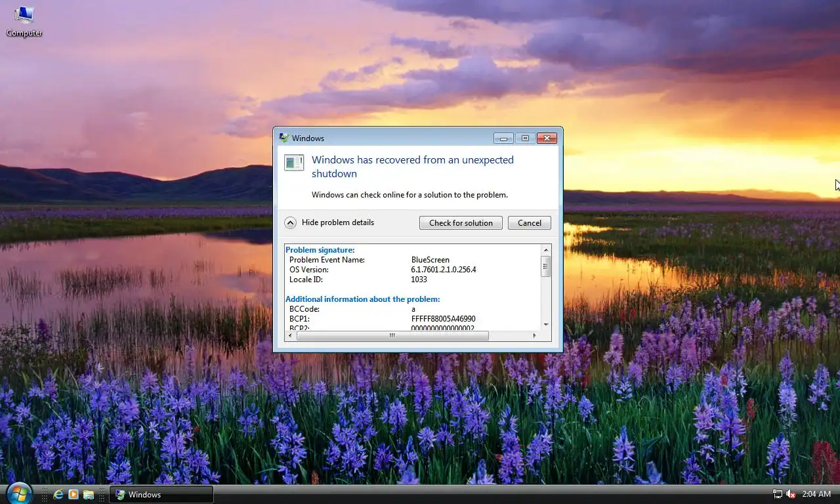Select the Locale ID value 1033
This screenshot has width=840, height=504.
[x=419, y=280]
